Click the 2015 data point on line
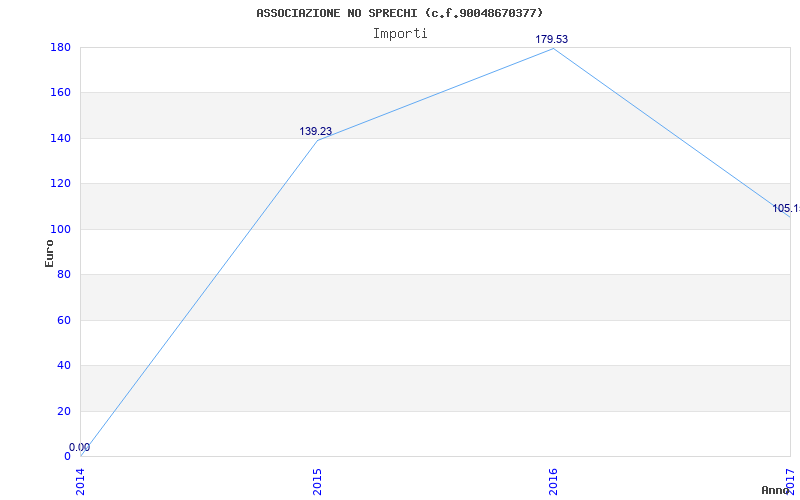The height and width of the screenshot is (500, 800). (317, 140)
